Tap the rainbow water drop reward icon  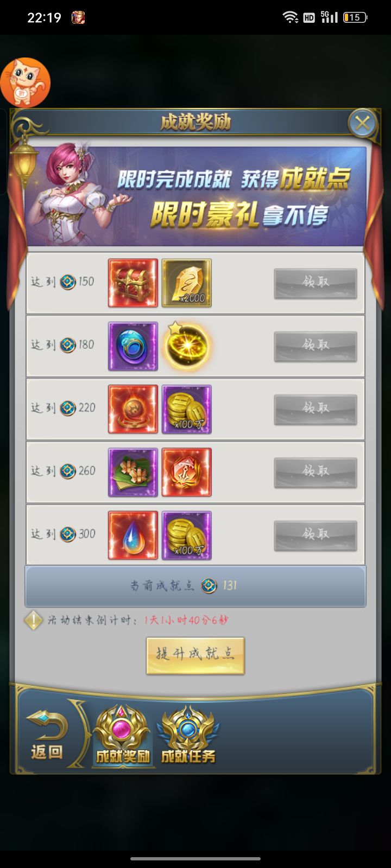click(x=133, y=535)
